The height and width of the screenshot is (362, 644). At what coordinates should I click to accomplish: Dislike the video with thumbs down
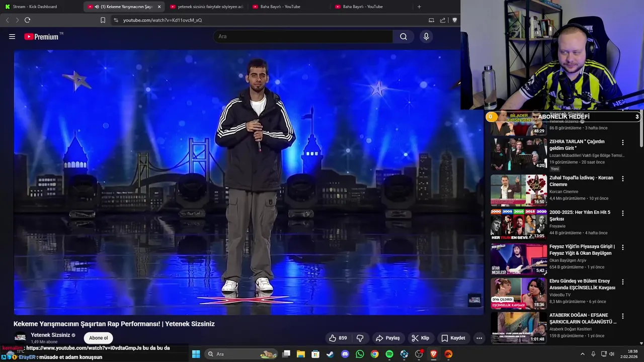tap(360, 338)
